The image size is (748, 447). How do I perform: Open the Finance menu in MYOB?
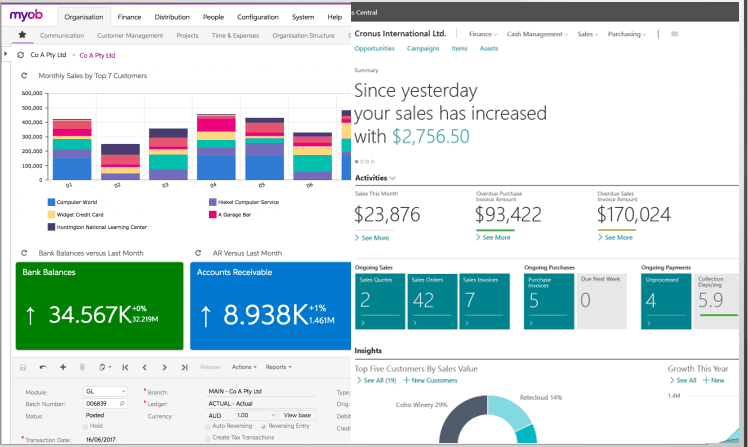point(129,17)
